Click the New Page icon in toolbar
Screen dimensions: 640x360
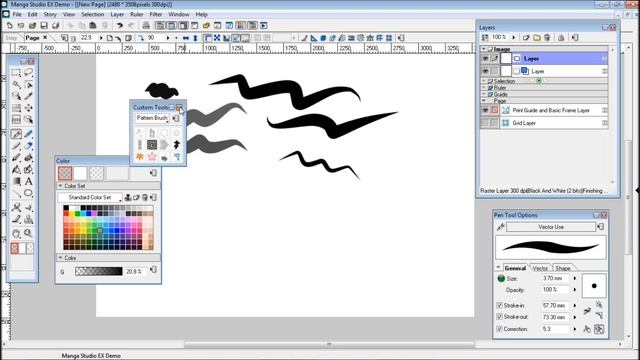pos(9,26)
